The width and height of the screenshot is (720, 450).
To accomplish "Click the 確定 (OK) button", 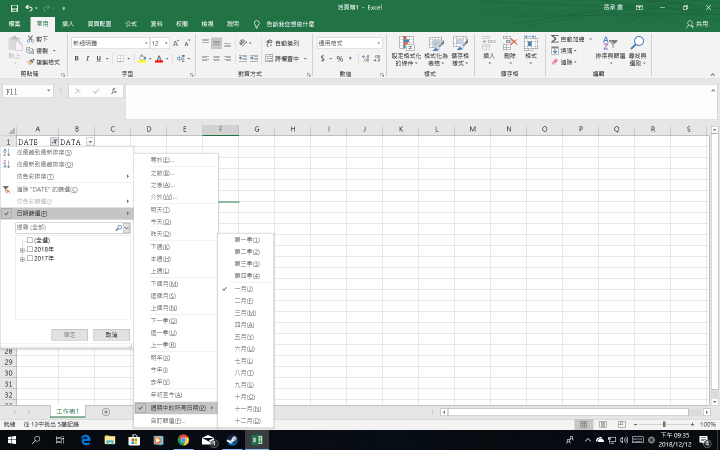I will click(69, 335).
